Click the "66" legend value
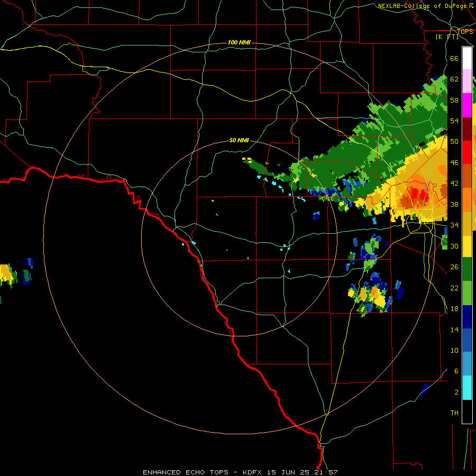The image size is (476, 476). 454,59
